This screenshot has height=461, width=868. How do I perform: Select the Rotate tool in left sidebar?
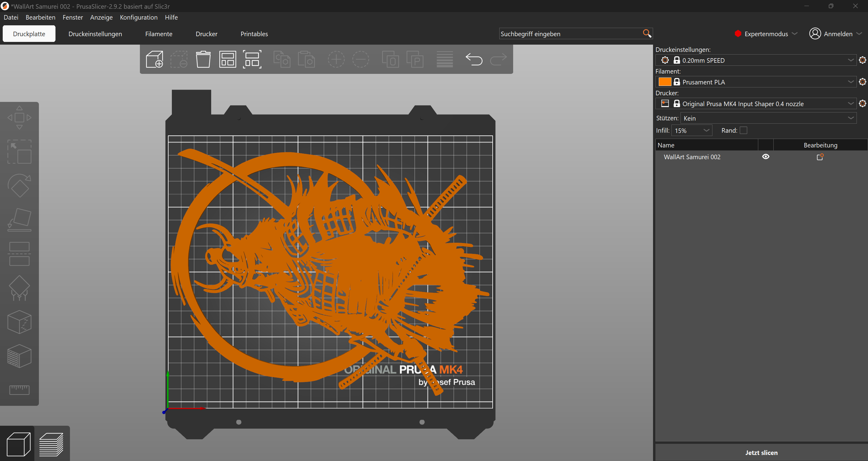coord(19,186)
